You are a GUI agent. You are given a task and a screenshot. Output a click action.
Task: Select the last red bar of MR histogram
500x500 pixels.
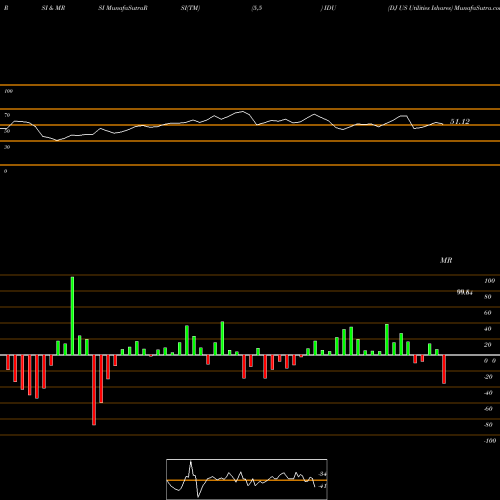coord(444,369)
